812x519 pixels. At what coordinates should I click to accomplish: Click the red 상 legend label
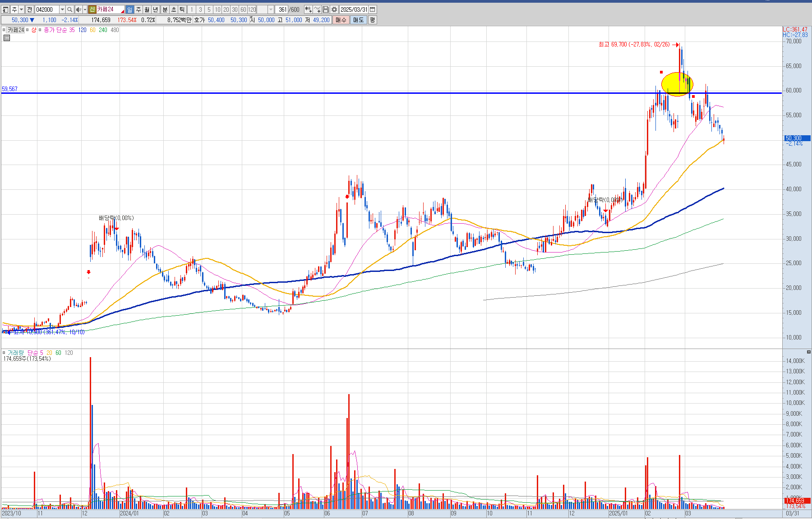(x=34, y=30)
